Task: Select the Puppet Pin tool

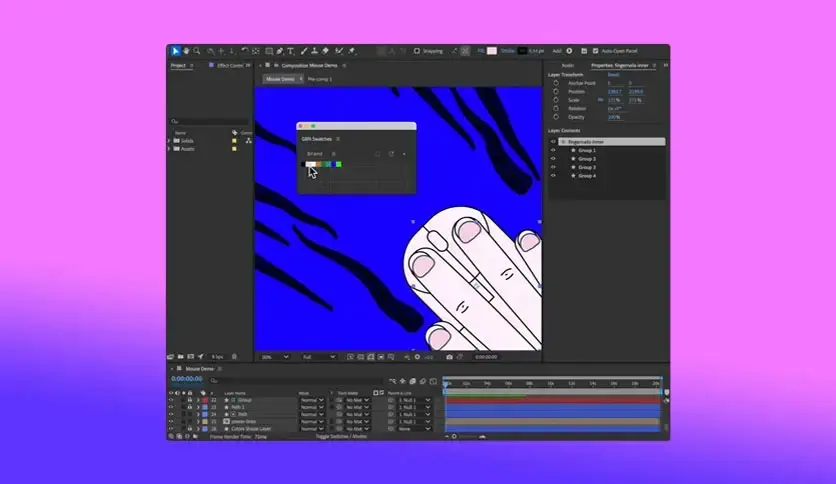Action: point(352,51)
